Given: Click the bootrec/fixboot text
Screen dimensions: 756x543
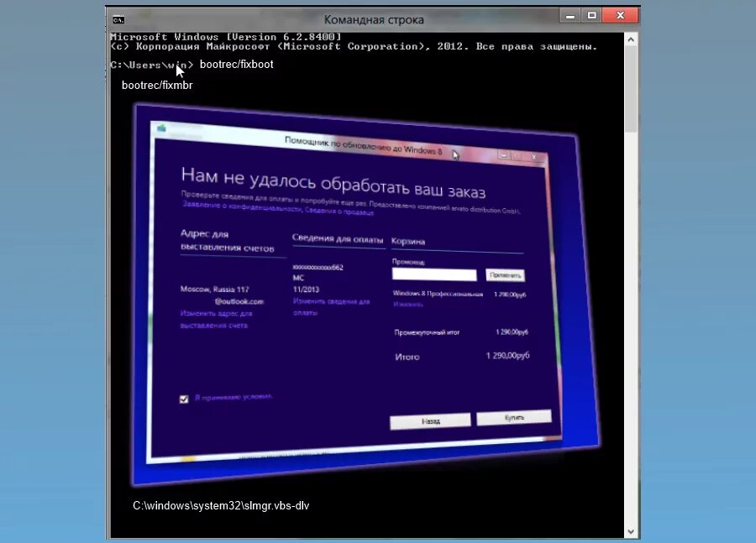Looking at the screenshot, I should [x=236, y=65].
